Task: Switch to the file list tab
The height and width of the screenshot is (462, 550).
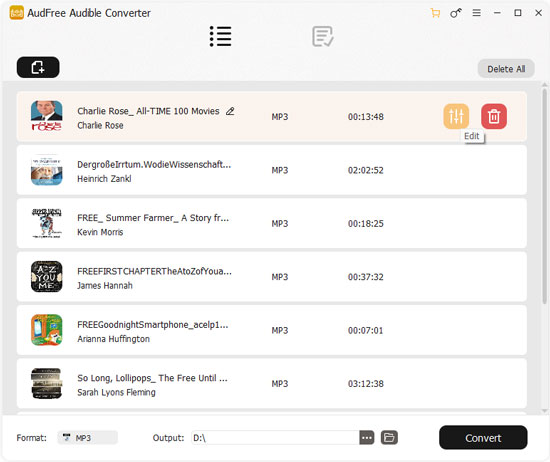Action: (220, 36)
